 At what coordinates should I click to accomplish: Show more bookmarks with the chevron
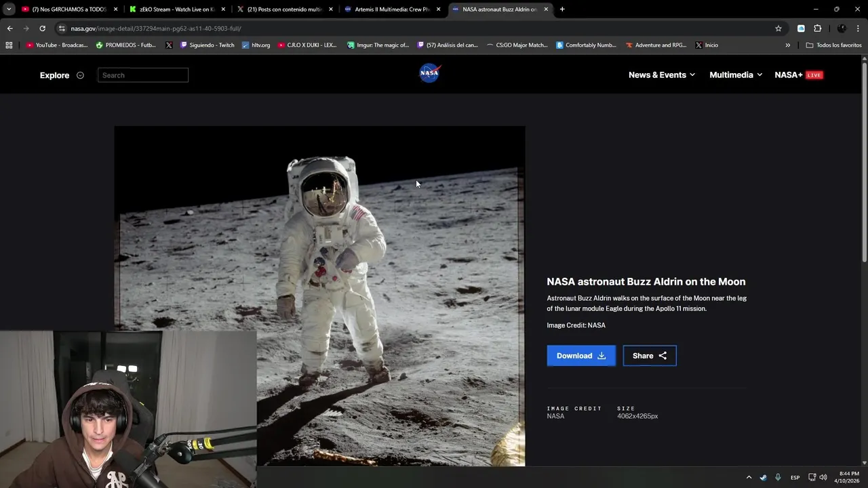click(x=787, y=45)
